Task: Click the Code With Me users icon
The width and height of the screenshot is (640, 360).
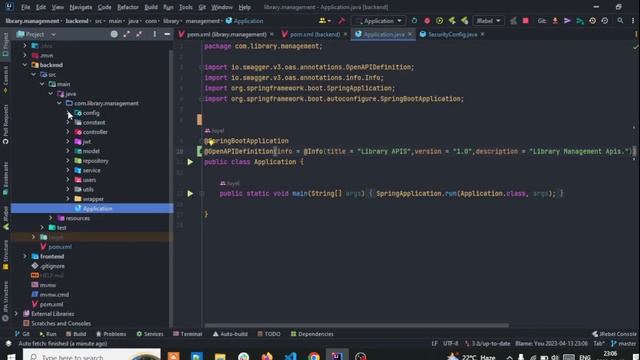Action: [324, 21]
